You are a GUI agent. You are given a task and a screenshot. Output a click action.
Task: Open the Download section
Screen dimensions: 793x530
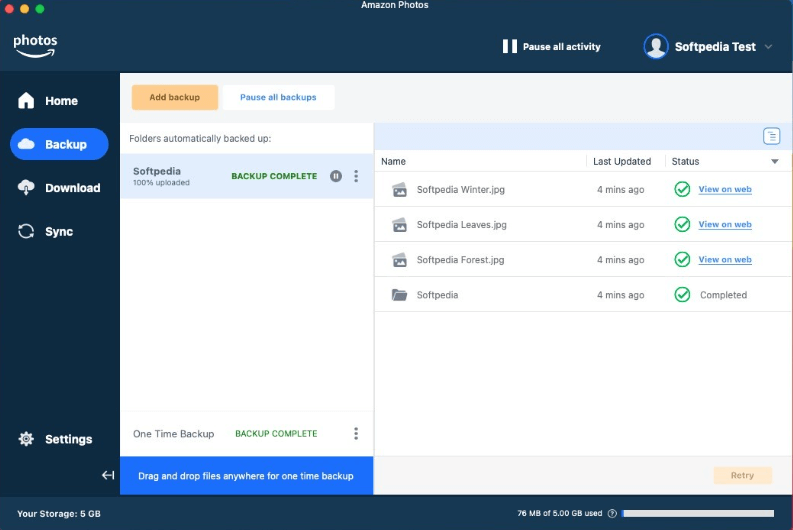[59, 188]
